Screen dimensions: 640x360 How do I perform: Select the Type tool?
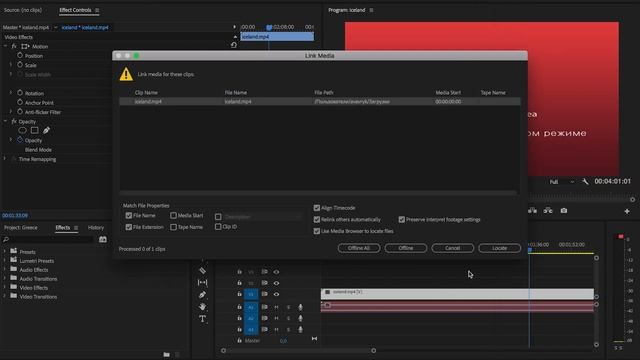pyautogui.click(x=202, y=318)
